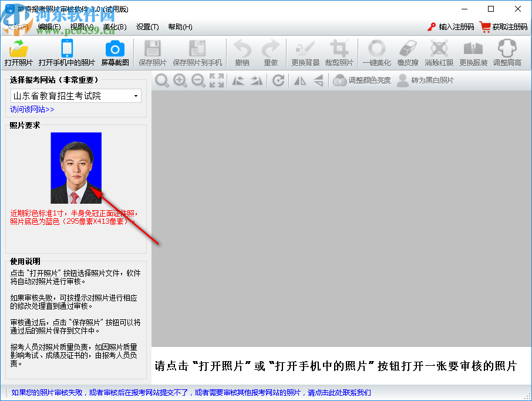This screenshot has width=532, height=401.
Task: Select Adjust Shoulder Height (调整肩高) tool
Action: pos(507,53)
